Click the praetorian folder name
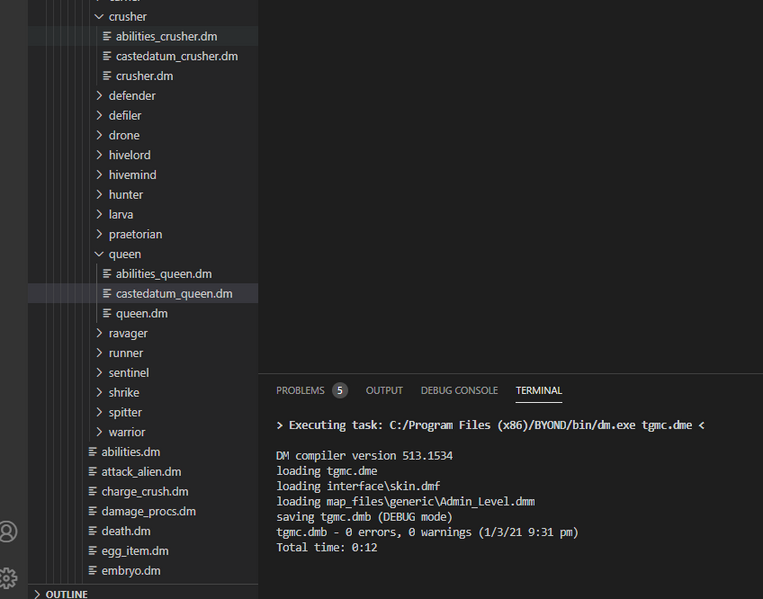 point(135,235)
